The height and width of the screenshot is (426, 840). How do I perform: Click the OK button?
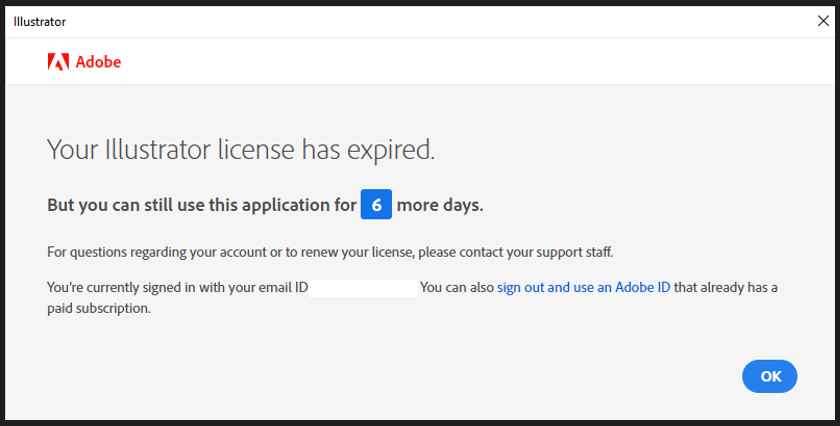pos(769,376)
